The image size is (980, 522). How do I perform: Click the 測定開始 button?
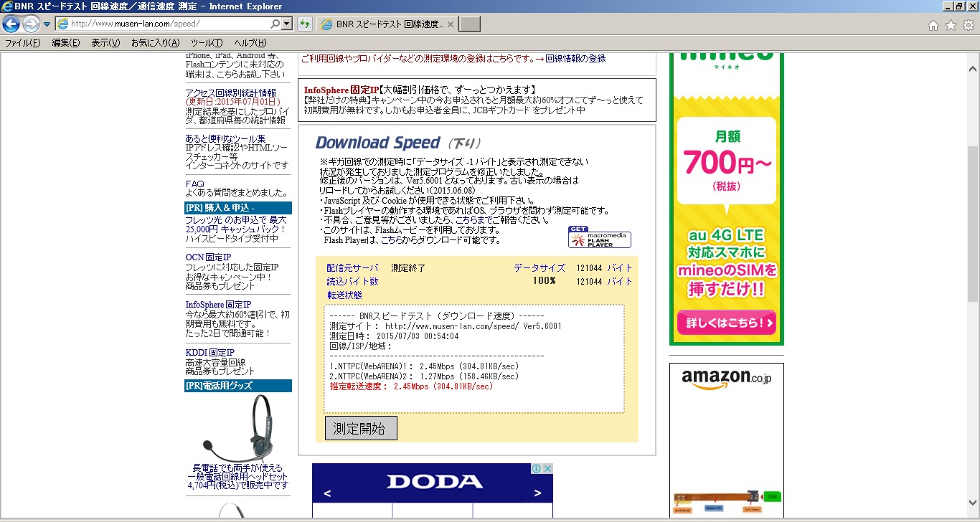pyautogui.click(x=361, y=429)
